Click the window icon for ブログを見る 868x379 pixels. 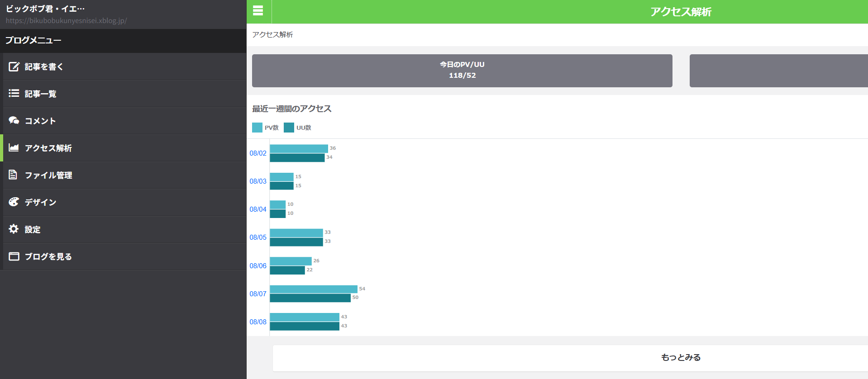14,256
